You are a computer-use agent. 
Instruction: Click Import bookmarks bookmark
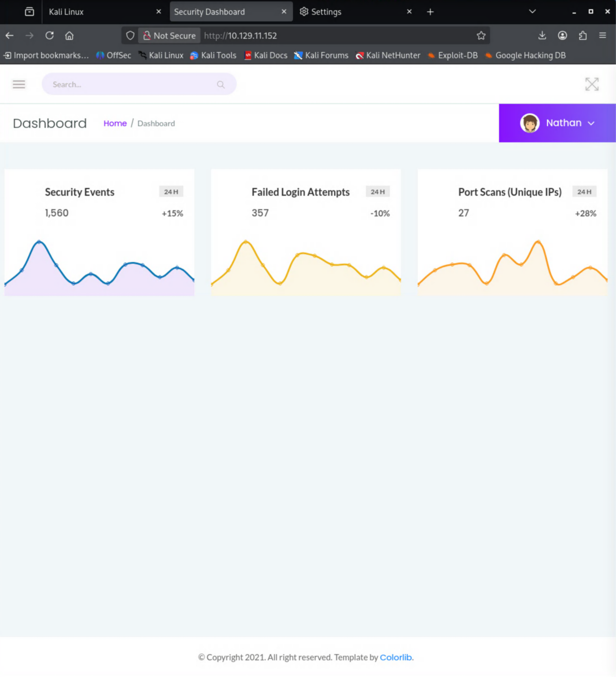coord(46,55)
